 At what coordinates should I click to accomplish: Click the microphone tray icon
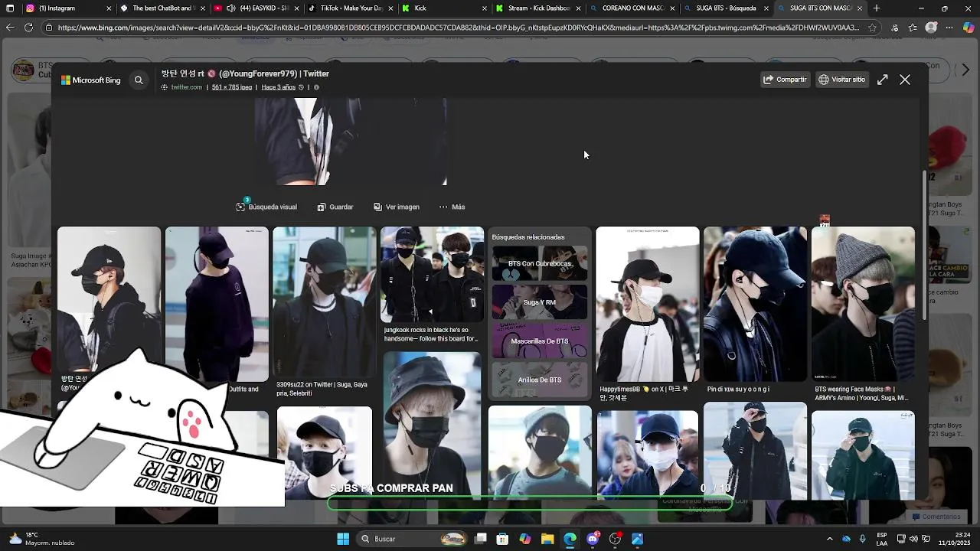(863, 539)
